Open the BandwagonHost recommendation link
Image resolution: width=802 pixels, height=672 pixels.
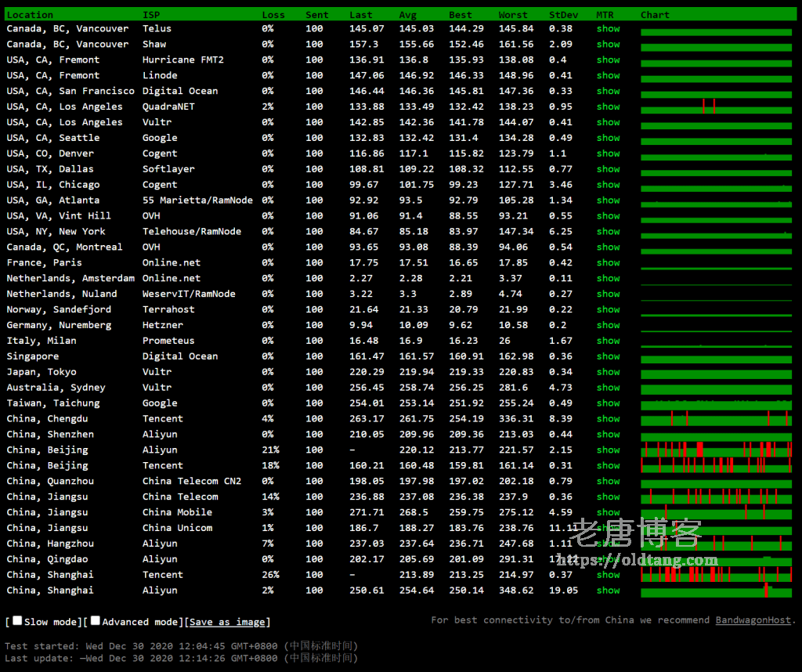pos(753,620)
